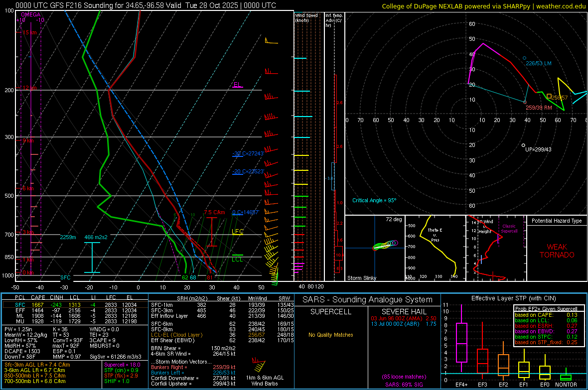
Task: Click the 'UP=299/43' hodograph label
Action: tap(538, 149)
